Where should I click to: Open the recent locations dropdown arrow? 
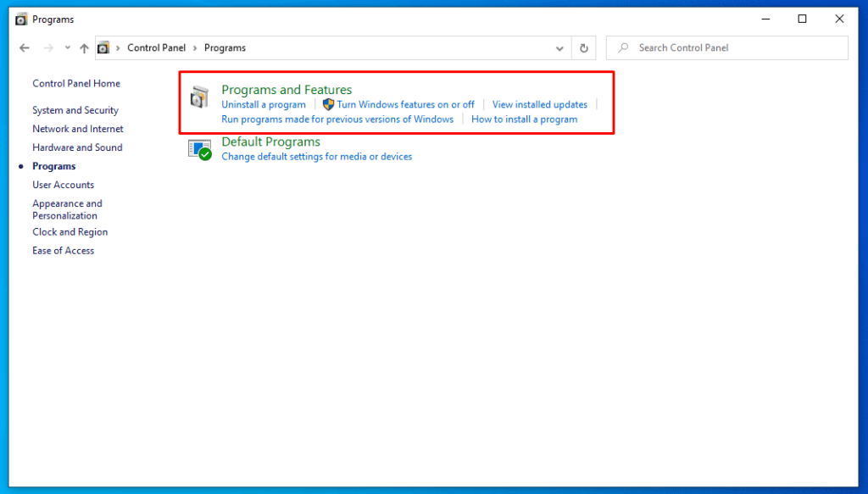[68, 48]
